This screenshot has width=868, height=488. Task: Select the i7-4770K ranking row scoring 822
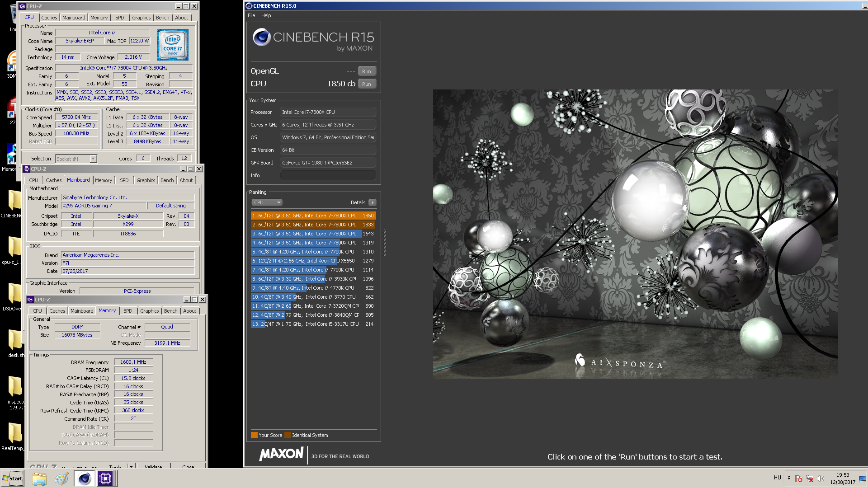coord(313,288)
